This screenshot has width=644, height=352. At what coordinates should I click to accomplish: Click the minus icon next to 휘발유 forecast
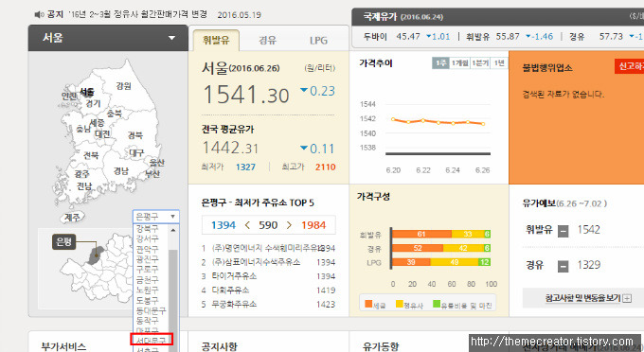(563, 232)
